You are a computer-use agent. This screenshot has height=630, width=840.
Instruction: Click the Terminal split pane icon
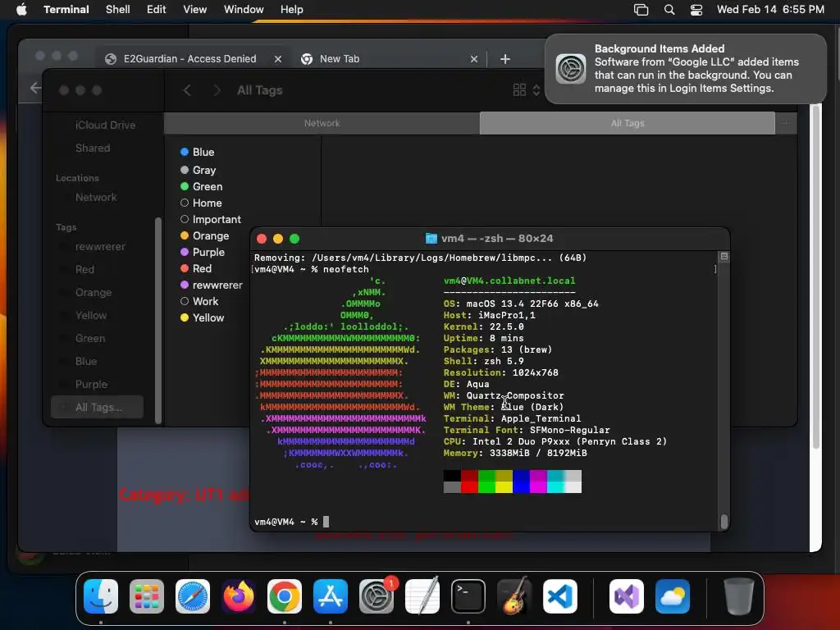(x=724, y=257)
